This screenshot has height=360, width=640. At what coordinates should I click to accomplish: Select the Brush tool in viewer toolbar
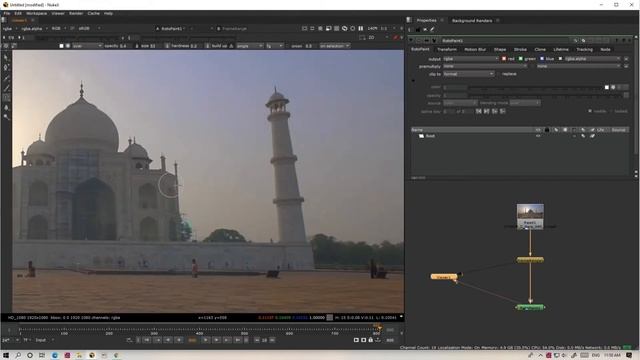pyautogui.click(x=6, y=78)
